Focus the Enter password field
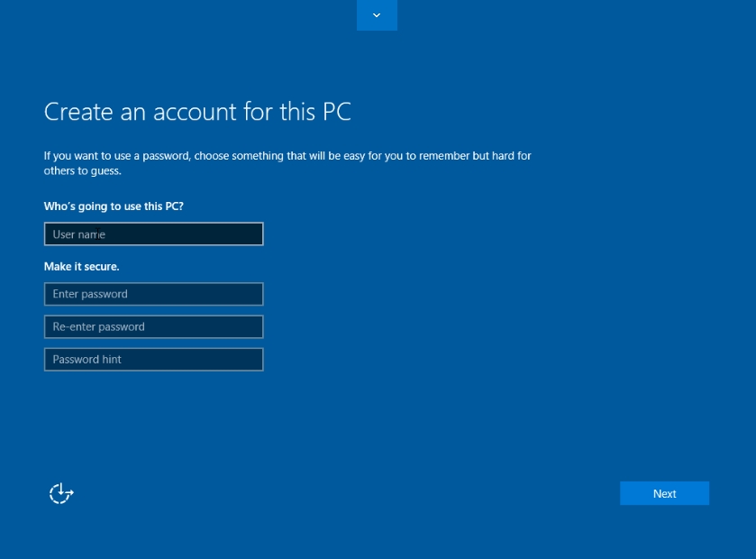The image size is (756, 559). [153, 294]
